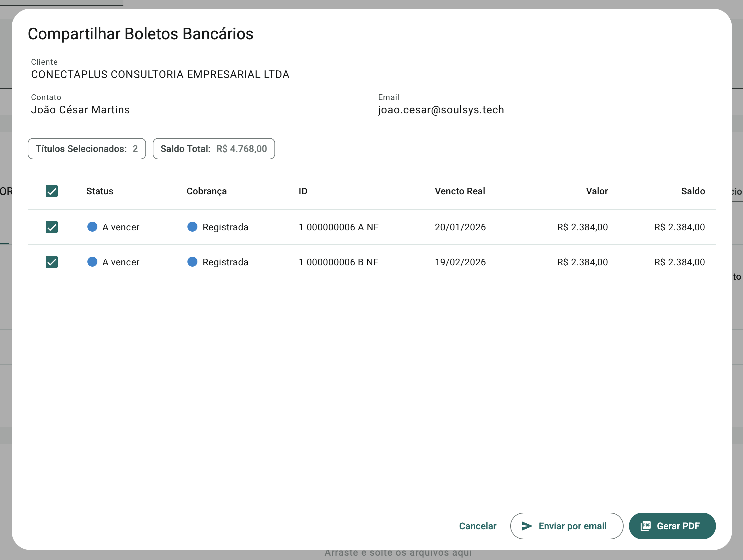Screen dimensions: 743x560
Task: Click the Saldo column header
Action: (693, 191)
